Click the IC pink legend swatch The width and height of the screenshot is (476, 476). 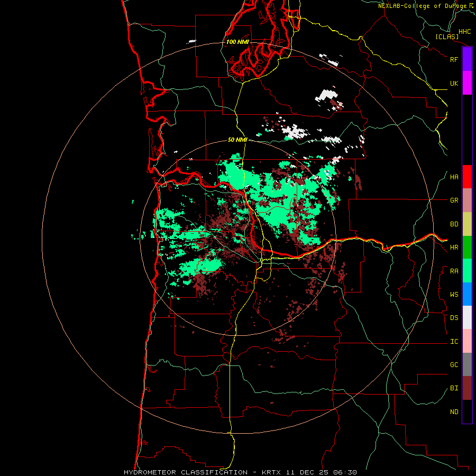pos(467,341)
